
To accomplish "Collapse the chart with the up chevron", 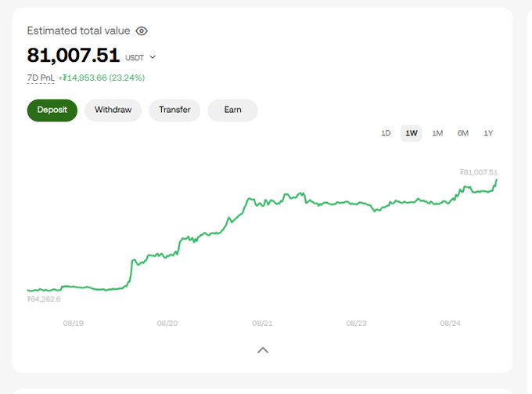I will tap(263, 350).
